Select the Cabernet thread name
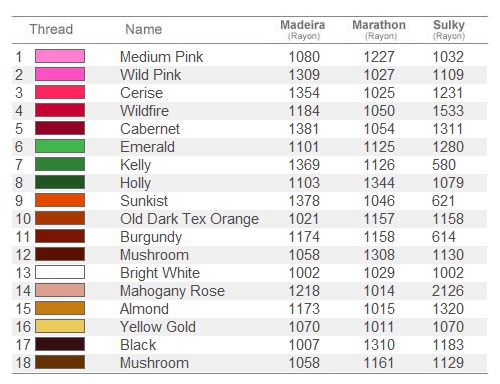 pos(150,129)
